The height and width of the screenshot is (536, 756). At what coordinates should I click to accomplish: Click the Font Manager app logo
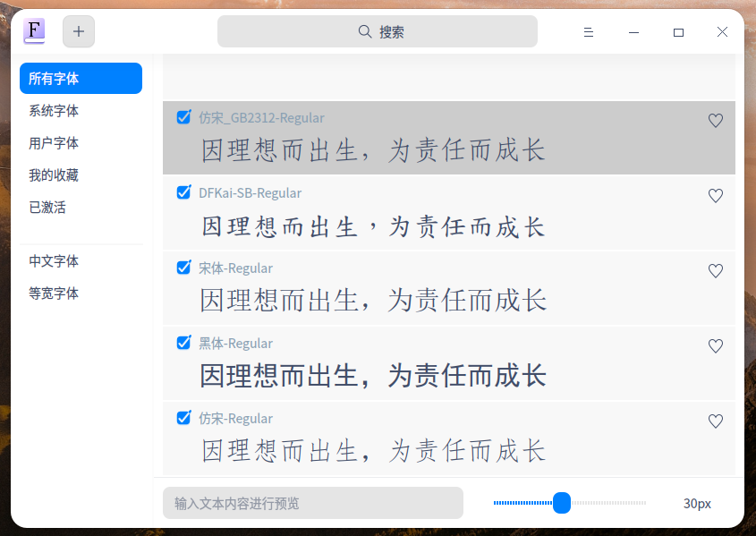tap(34, 30)
